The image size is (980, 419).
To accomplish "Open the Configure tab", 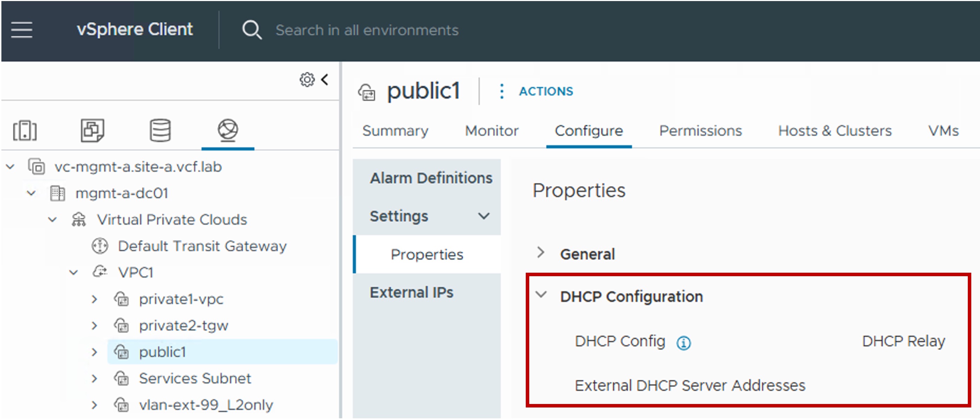I will click(589, 131).
